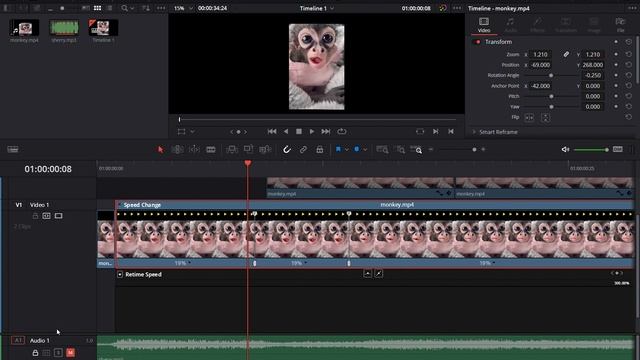This screenshot has height=360, width=640.
Task: Open the flag color dropdown arrow
Action: coord(347,150)
